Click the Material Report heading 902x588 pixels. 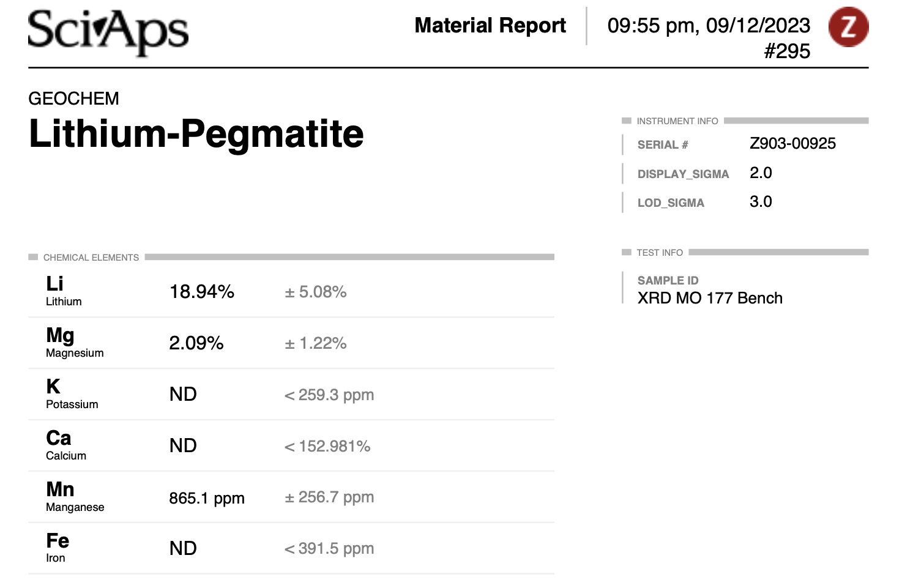[490, 25]
